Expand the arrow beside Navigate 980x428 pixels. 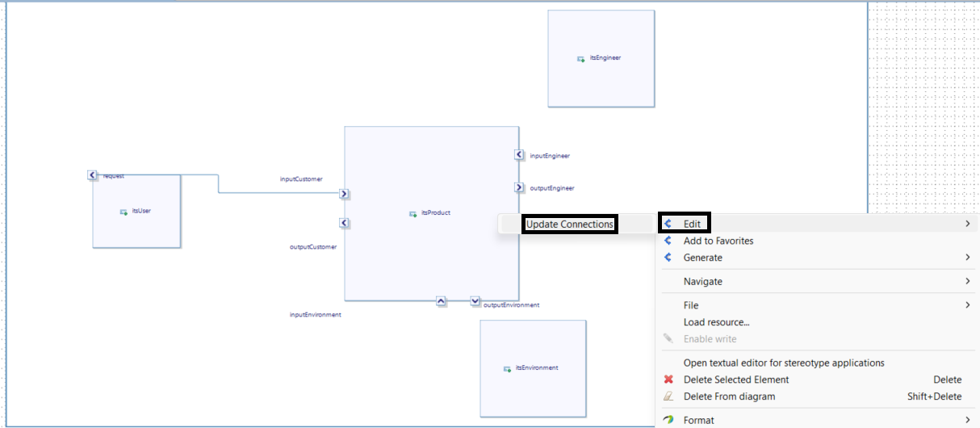pyautogui.click(x=967, y=282)
